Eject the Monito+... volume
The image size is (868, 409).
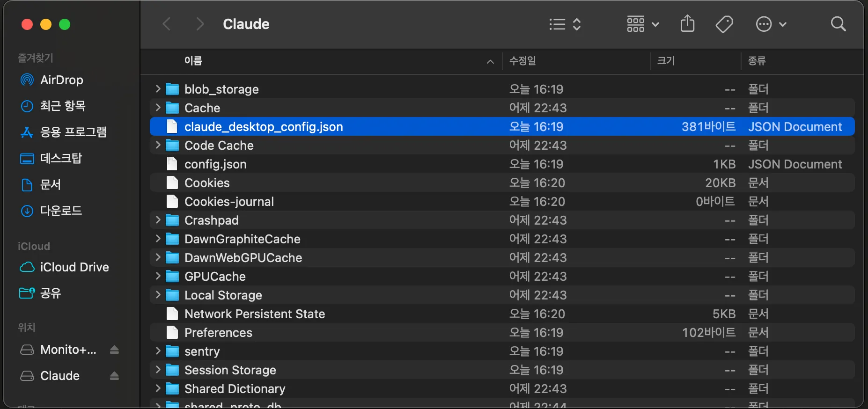pos(114,350)
